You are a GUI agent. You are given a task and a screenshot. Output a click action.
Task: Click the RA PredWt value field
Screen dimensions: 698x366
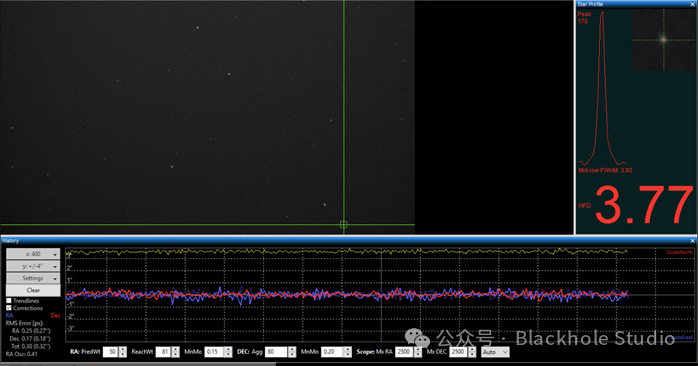point(110,352)
